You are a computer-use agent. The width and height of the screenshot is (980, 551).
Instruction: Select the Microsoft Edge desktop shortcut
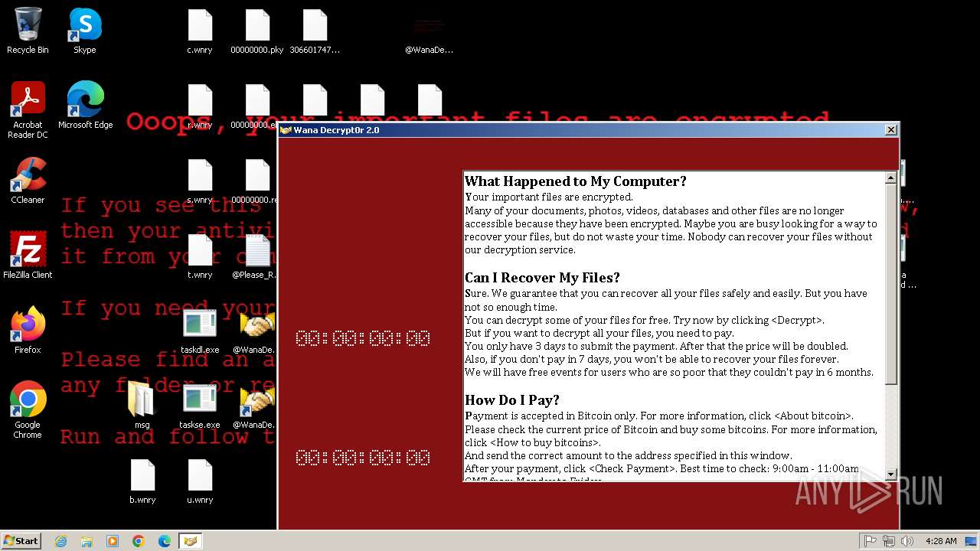coord(85,106)
